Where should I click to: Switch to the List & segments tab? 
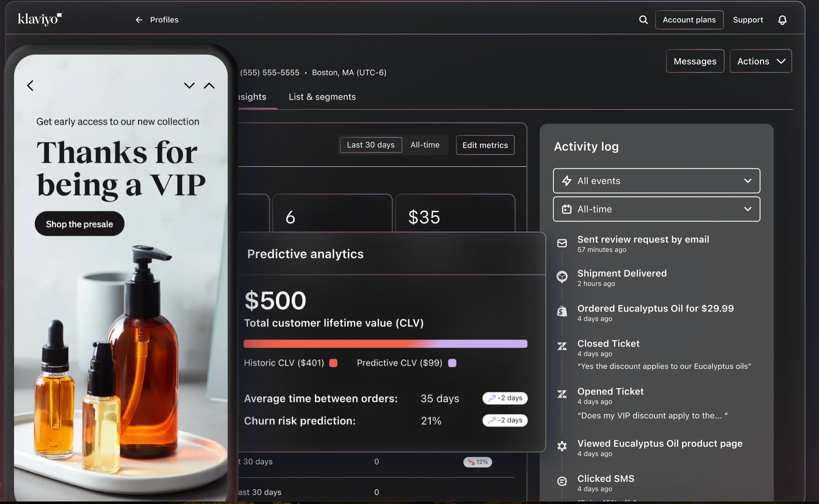pos(322,97)
